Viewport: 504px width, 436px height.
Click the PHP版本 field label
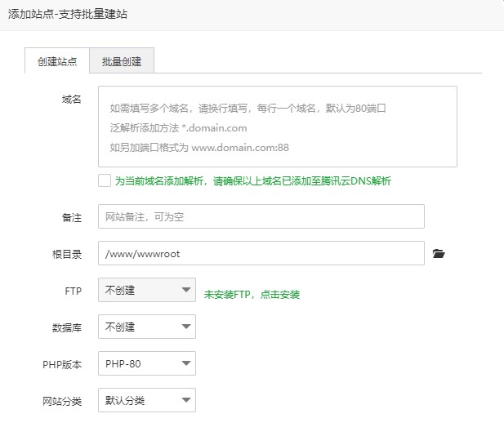coord(62,364)
